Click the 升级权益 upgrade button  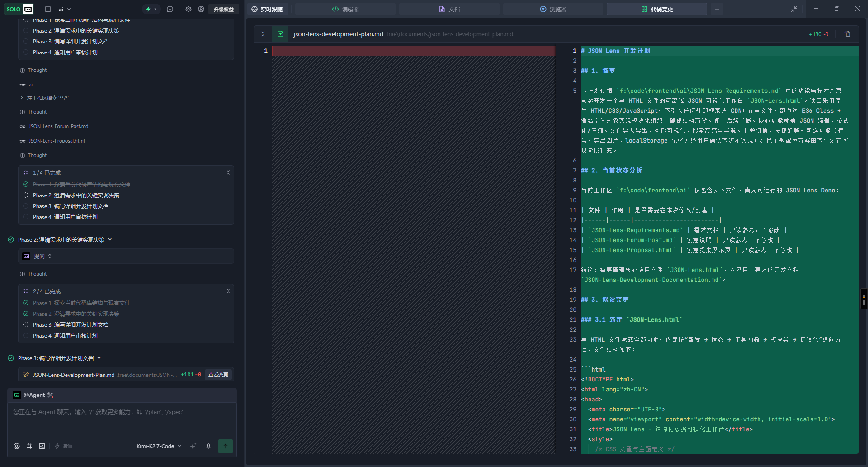[x=224, y=9]
